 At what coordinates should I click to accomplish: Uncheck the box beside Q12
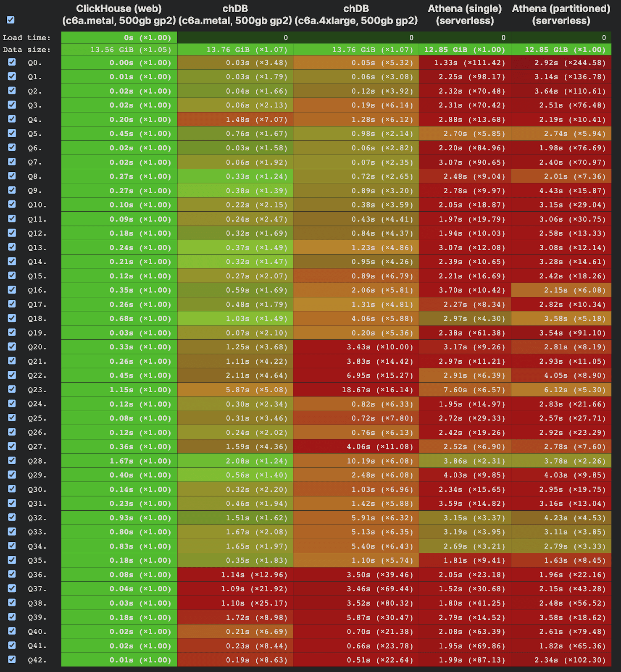(x=12, y=233)
